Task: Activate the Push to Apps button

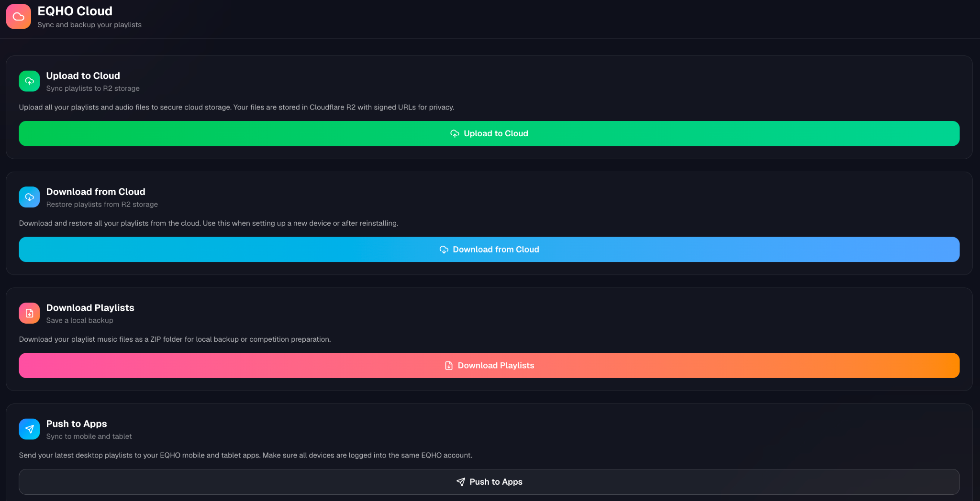Action: click(x=489, y=482)
